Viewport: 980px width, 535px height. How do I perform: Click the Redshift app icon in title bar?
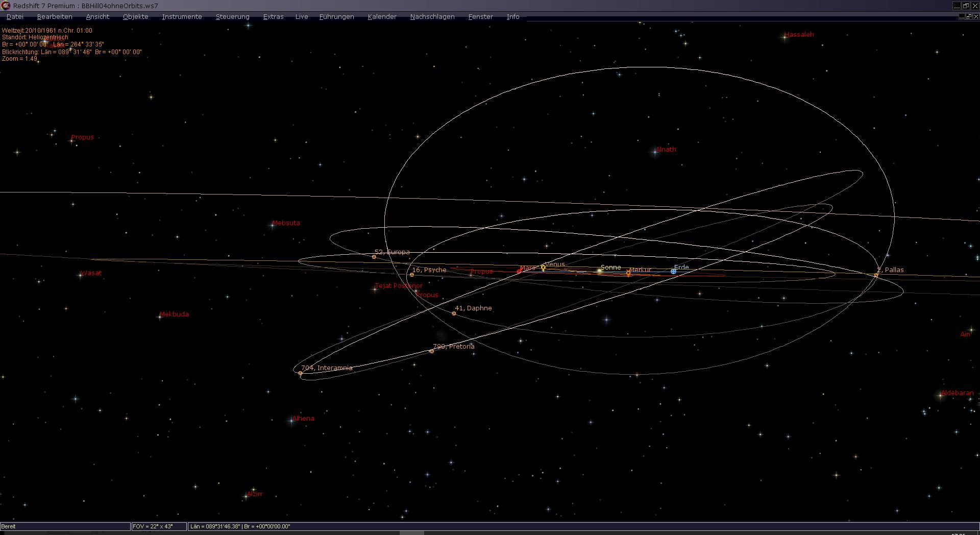coord(6,6)
